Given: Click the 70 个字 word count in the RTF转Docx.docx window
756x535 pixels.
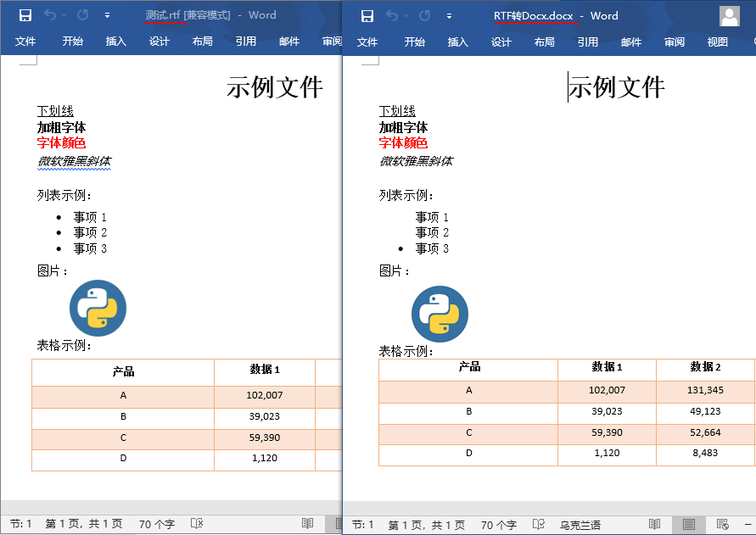Looking at the screenshot, I should coord(498,525).
